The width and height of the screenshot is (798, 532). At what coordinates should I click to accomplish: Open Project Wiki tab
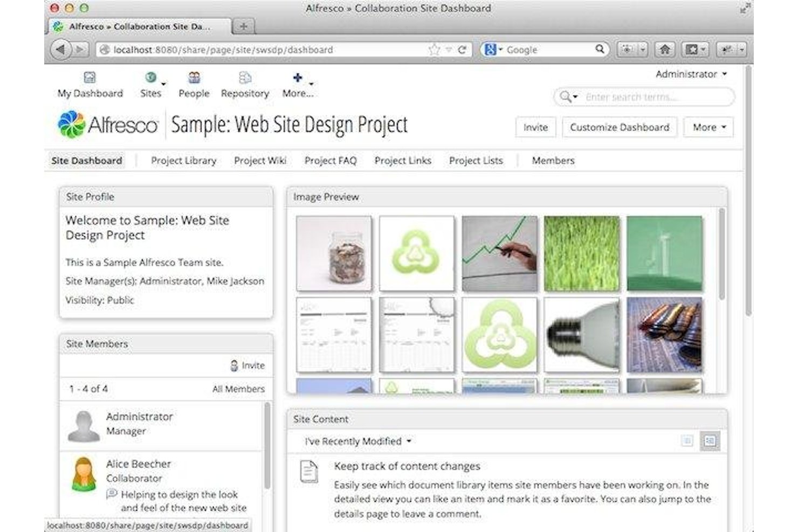260,161
